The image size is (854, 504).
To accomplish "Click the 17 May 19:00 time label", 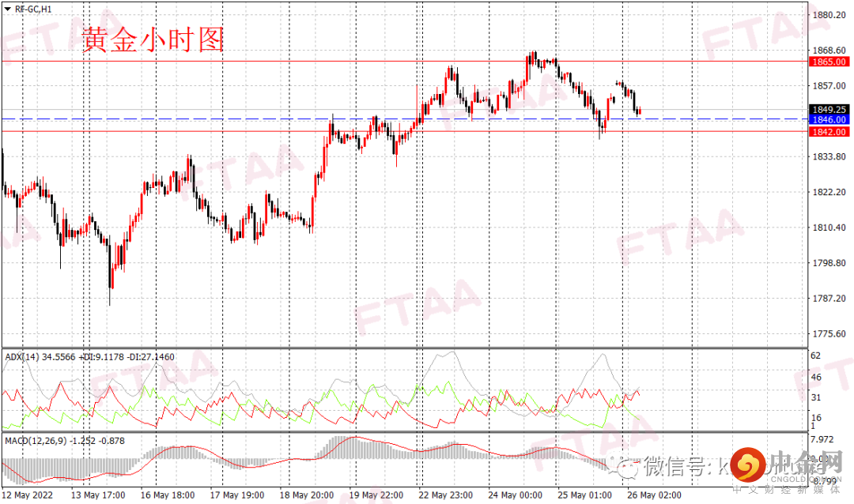I will tap(237, 495).
